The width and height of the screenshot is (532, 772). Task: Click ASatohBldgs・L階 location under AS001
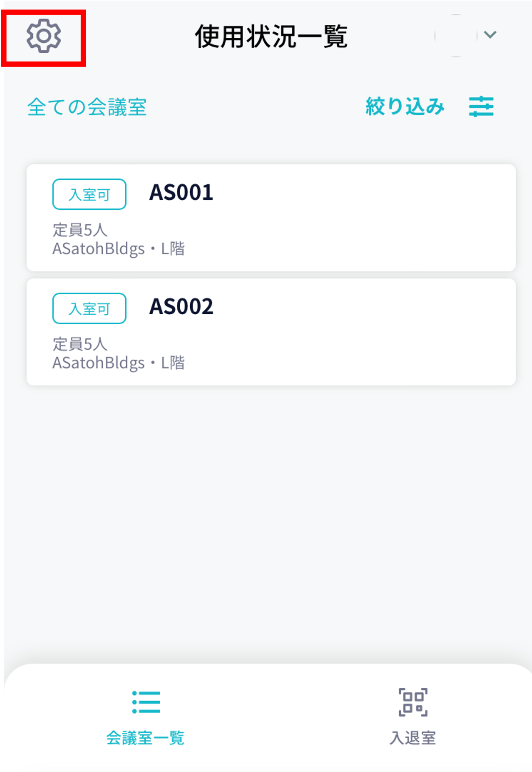[118, 249]
